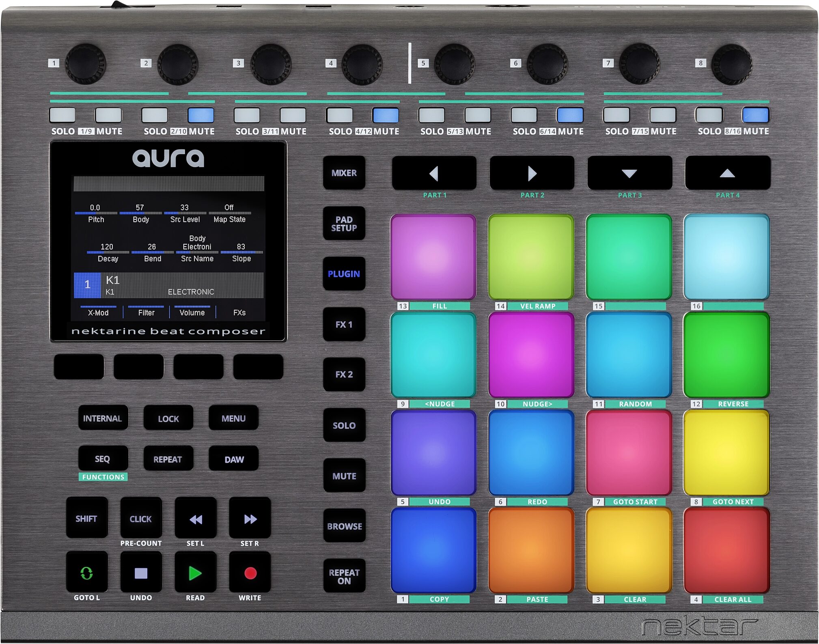Tap the up arrow PART 4 button
This screenshot has height=644, width=819.
coord(727,173)
